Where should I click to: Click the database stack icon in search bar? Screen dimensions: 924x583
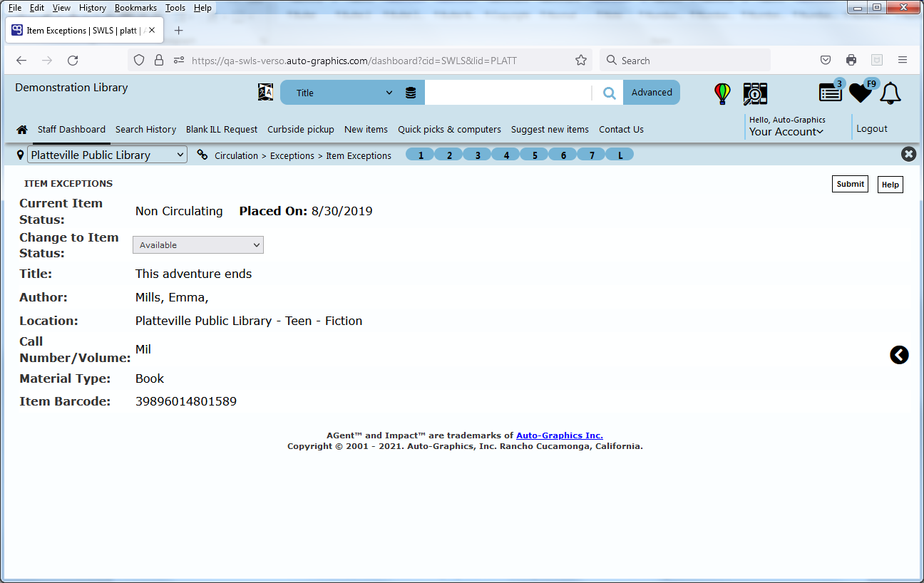point(411,93)
